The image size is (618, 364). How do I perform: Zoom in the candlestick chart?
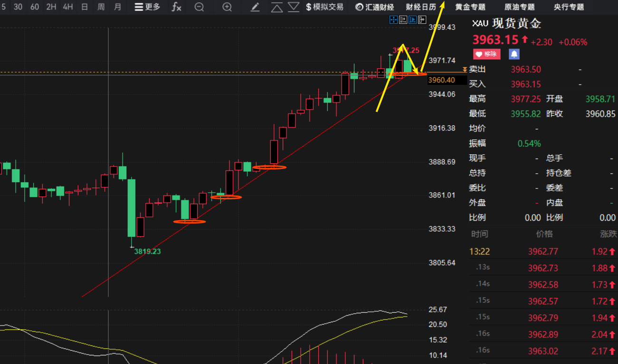228,7
